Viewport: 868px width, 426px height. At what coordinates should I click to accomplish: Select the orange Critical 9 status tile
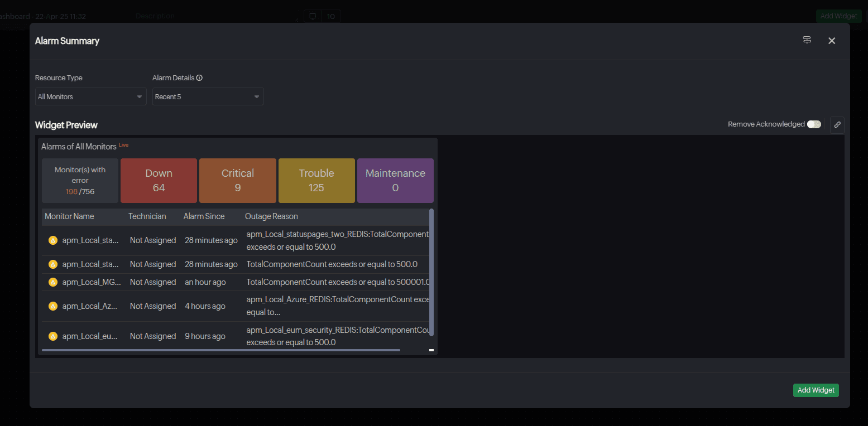(237, 181)
